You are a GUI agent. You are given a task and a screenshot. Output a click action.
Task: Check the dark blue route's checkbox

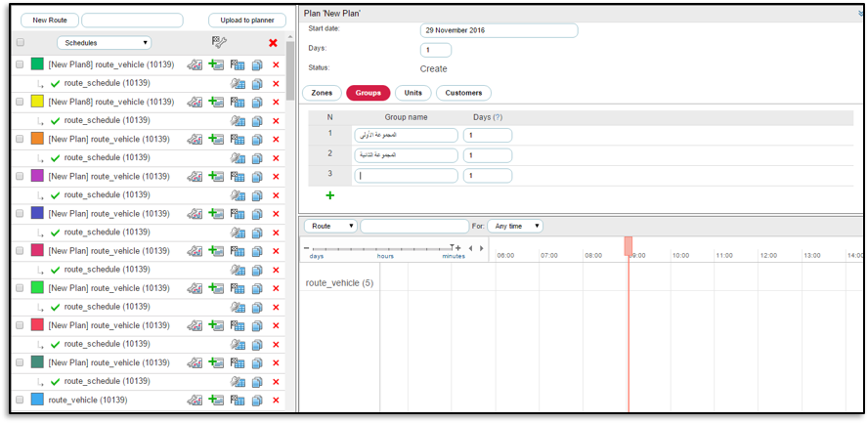click(20, 213)
